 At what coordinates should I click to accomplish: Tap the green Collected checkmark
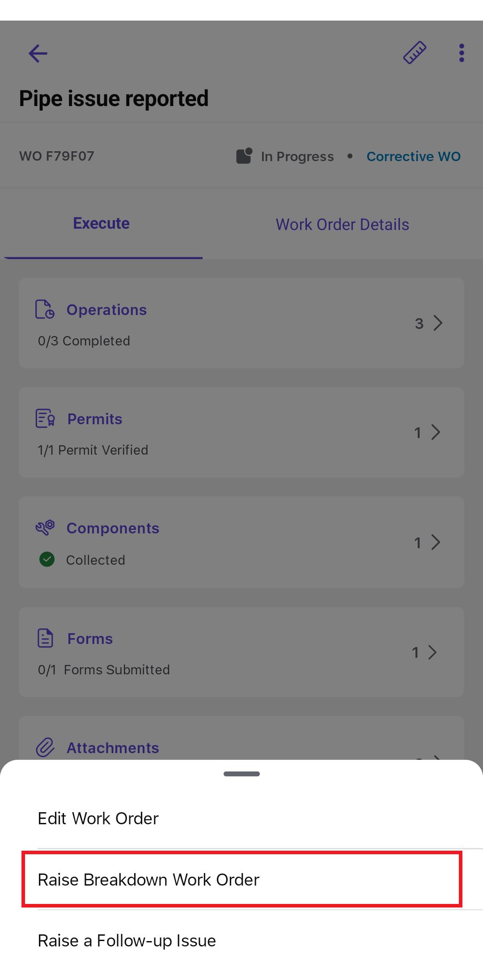47,559
